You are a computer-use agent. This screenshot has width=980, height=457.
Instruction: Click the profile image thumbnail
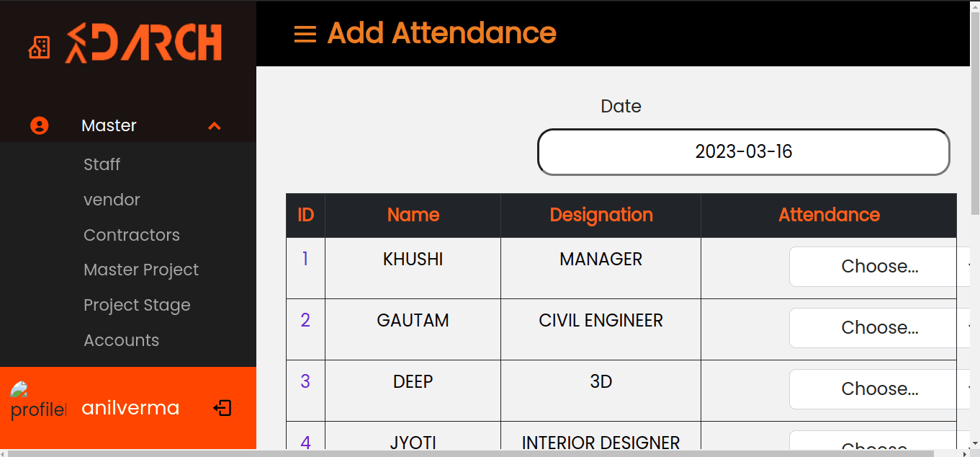tap(37, 401)
